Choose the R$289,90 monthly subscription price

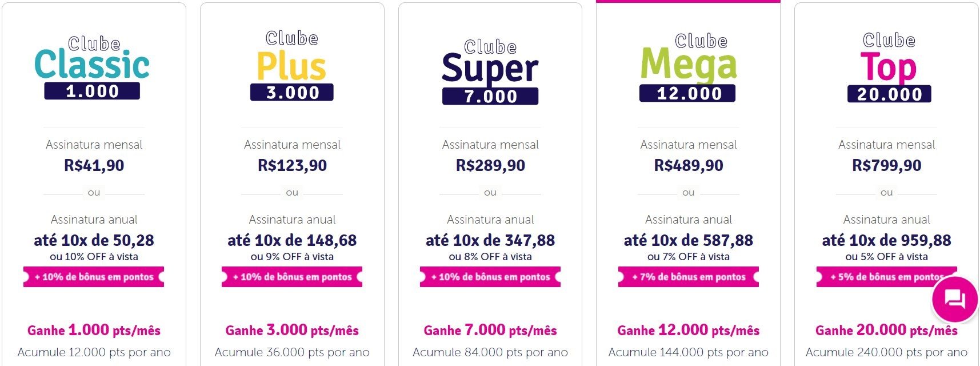click(x=490, y=166)
